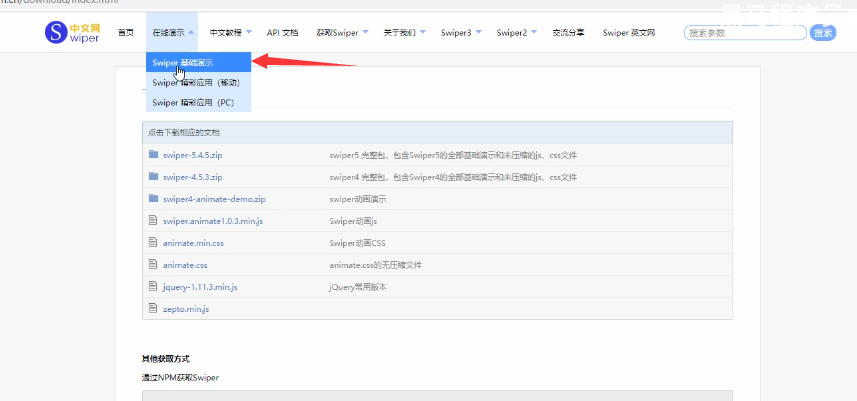
Task: Click folder icon beside swiper4-animate-demo.zip
Action: pos(153,198)
